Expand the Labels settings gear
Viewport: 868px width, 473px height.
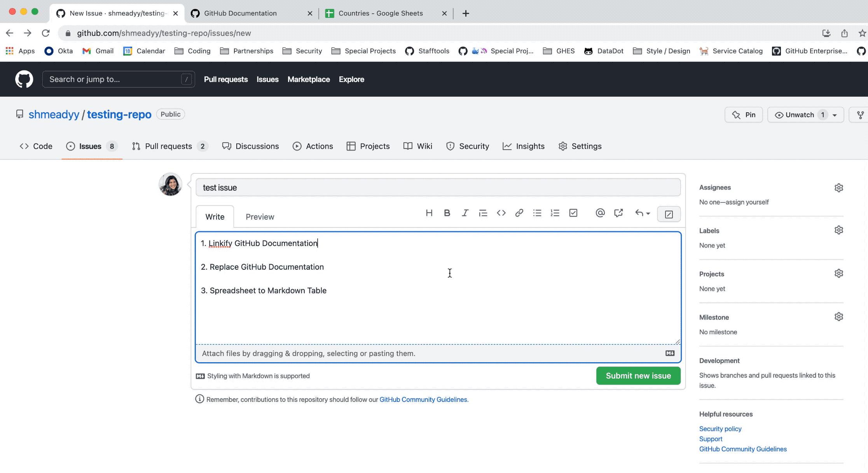pyautogui.click(x=840, y=230)
